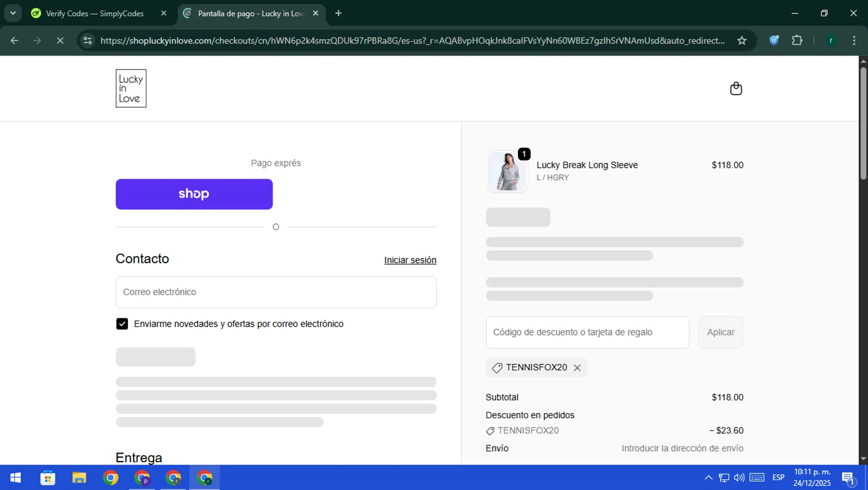Click the scrollbar down arrow
The image size is (868, 490).
[x=863, y=459]
